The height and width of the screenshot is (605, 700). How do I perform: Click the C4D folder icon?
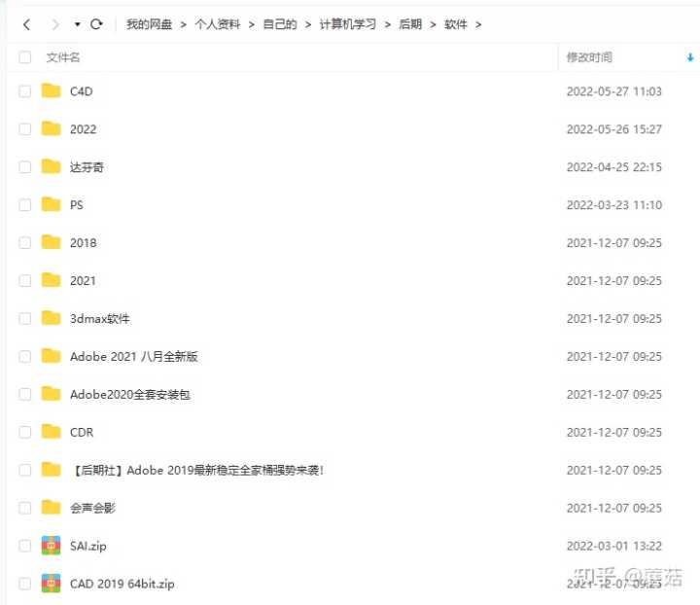pos(51,90)
